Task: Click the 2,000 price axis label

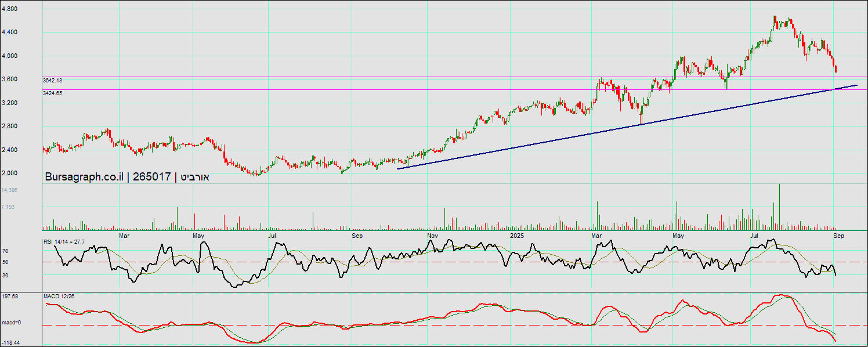Action: coord(9,173)
